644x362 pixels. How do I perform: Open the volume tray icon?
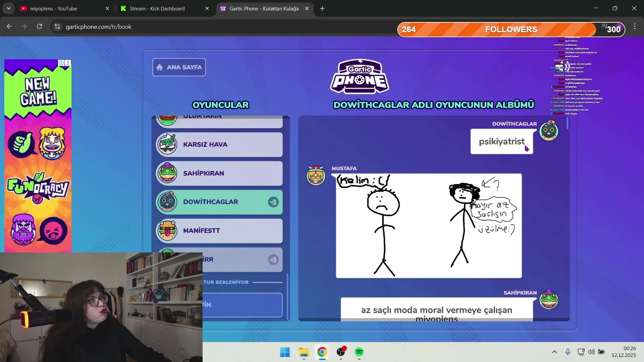[591, 352]
